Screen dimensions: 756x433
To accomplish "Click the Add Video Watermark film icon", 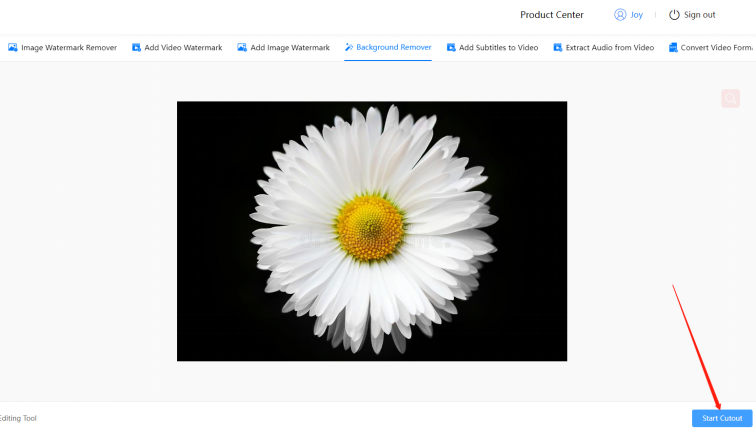I will (x=136, y=48).
